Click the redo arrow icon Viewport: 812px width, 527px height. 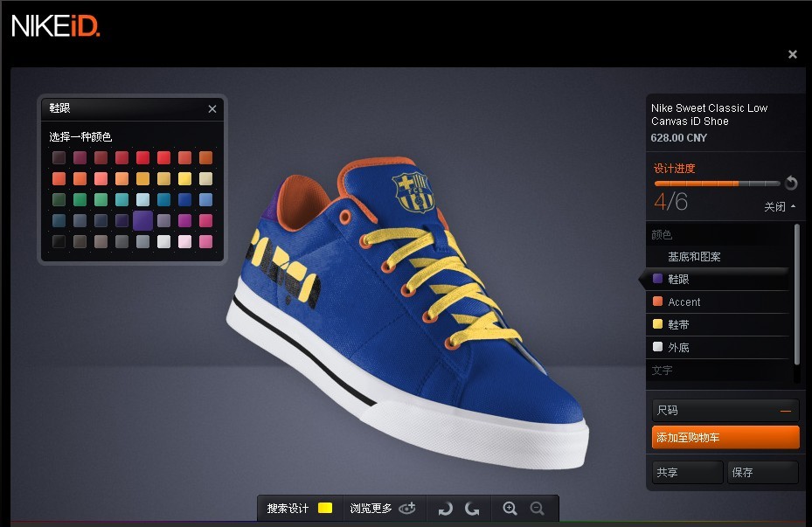472,508
